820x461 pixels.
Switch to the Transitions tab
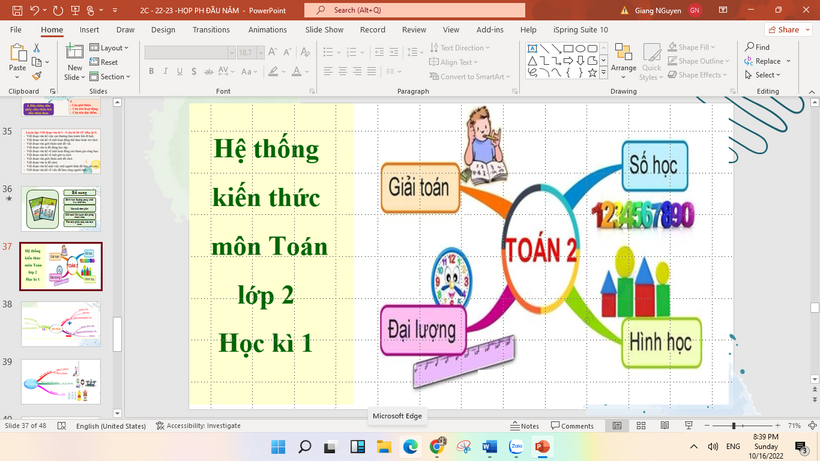211,30
